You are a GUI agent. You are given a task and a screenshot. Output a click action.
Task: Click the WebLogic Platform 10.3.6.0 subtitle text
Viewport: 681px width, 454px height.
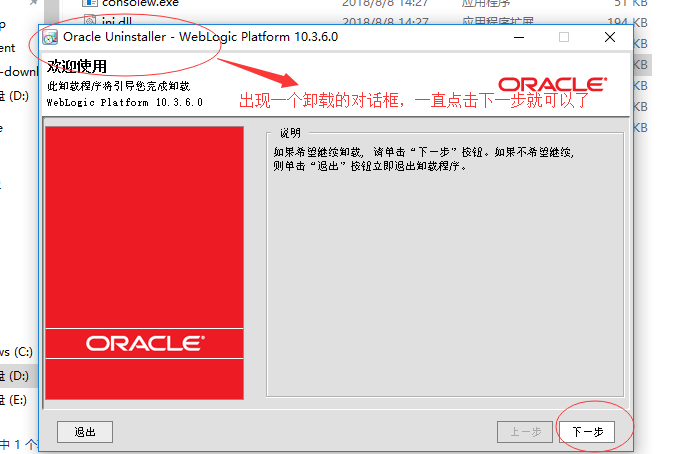point(125,103)
